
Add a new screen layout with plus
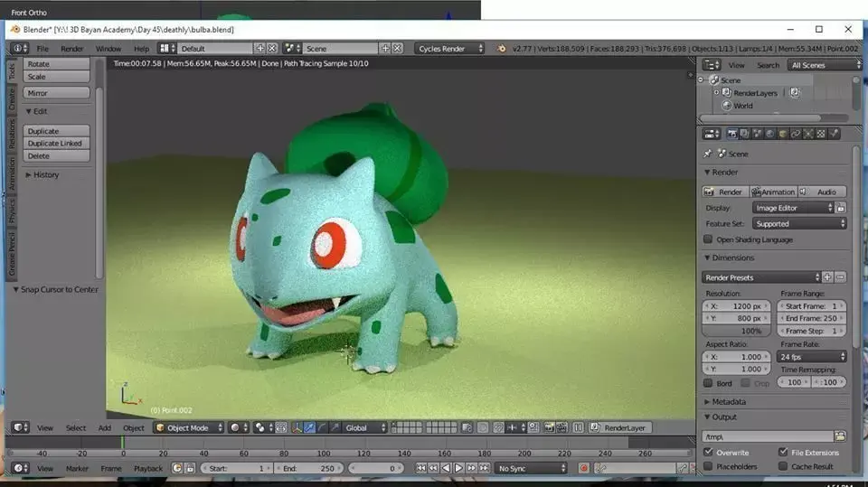(259, 49)
